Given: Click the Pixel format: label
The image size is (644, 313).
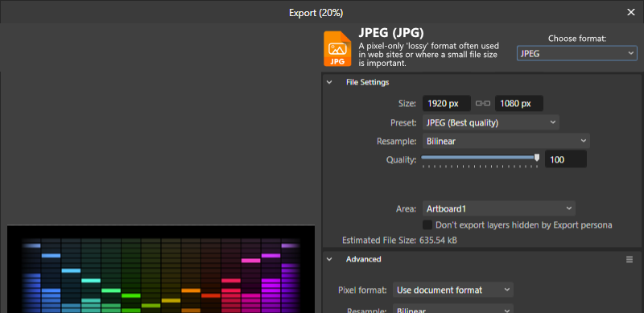Looking at the screenshot, I should (362, 290).
